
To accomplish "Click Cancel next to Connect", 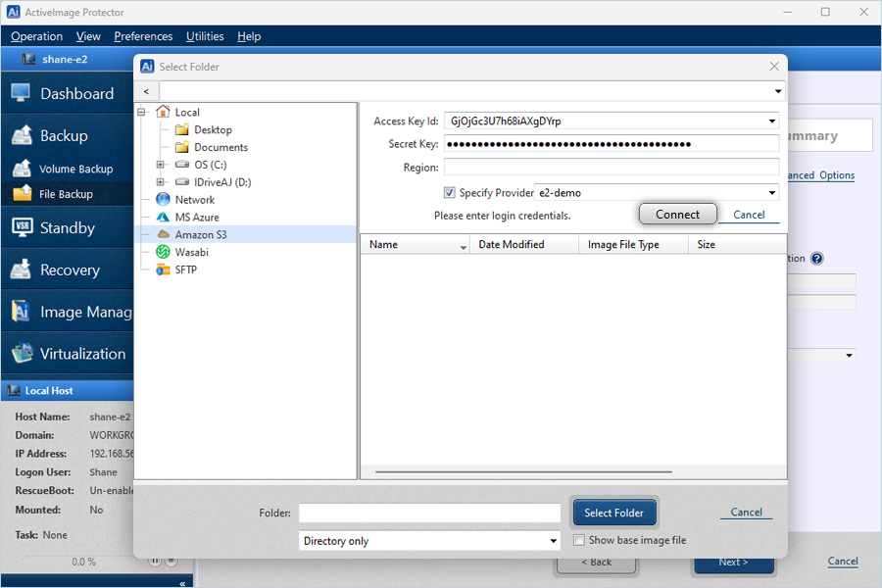I will [x=749, y=215].
